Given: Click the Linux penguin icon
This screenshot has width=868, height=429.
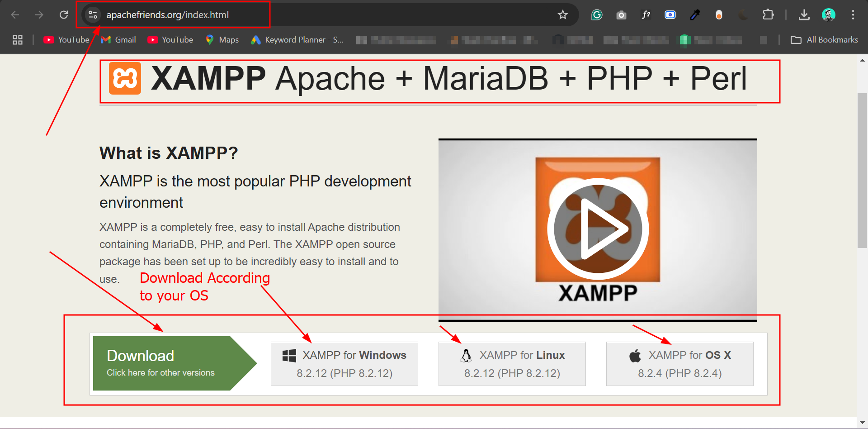Looking at the screenshot, I should [x=466, y=355].
